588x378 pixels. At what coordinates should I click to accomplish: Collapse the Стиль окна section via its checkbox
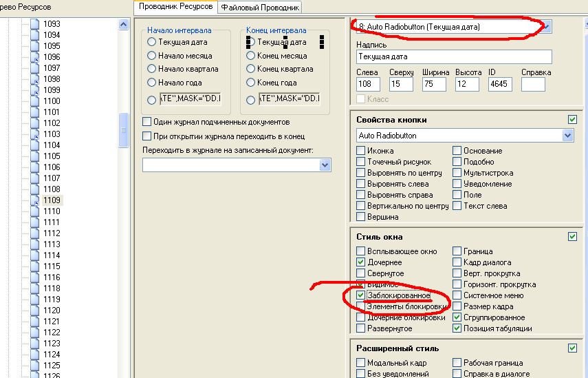(x=572, y=236)
